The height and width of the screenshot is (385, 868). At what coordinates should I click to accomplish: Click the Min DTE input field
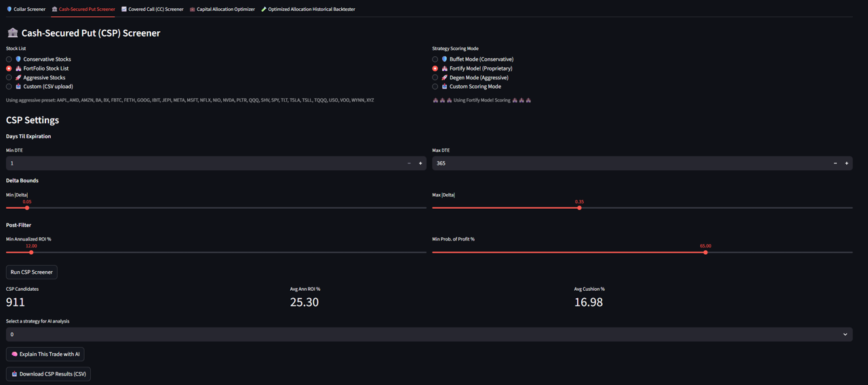point(203,163)
